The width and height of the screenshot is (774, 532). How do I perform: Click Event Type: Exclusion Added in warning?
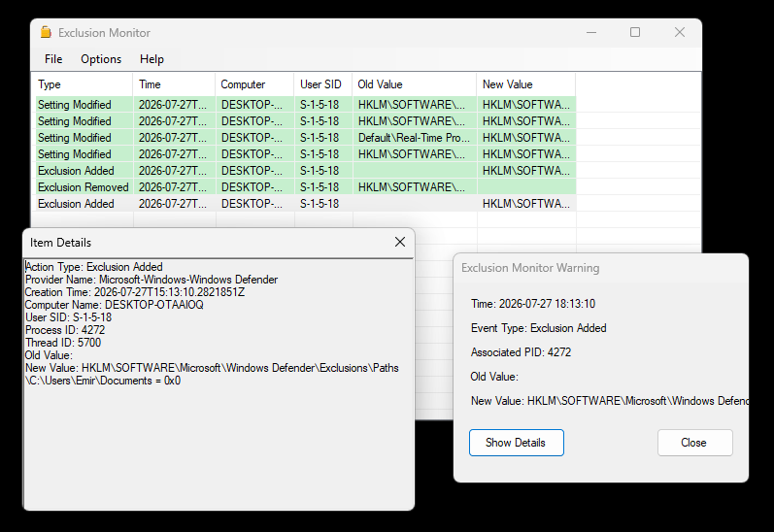click(x=539, y=328)
